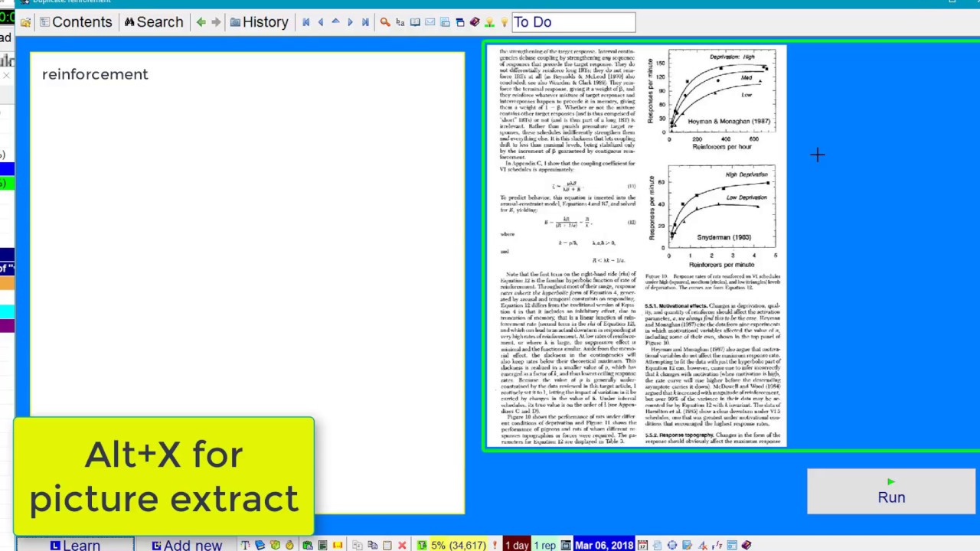The width and height of the screenshot is (980, 551).
Task: Open the Contents window
Action: pos(76,22)
